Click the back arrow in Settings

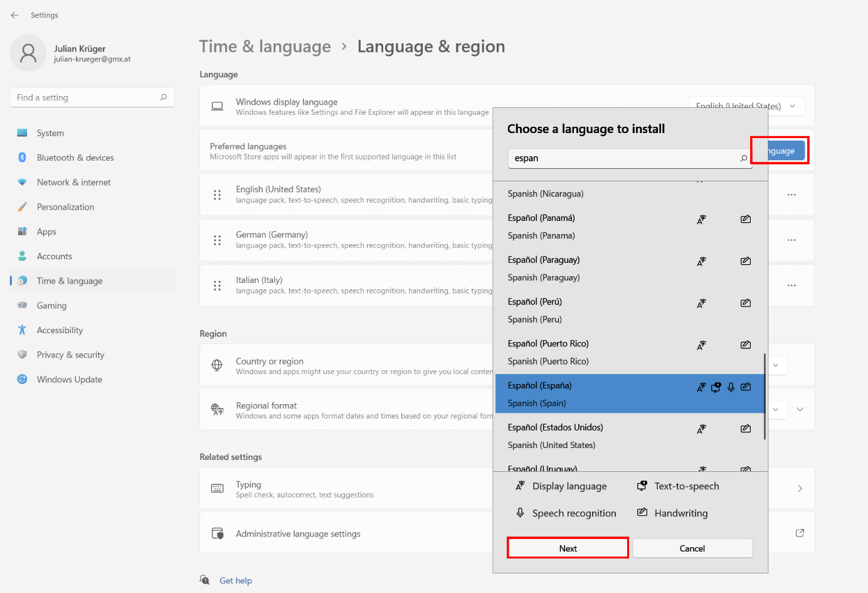point(14,15)
